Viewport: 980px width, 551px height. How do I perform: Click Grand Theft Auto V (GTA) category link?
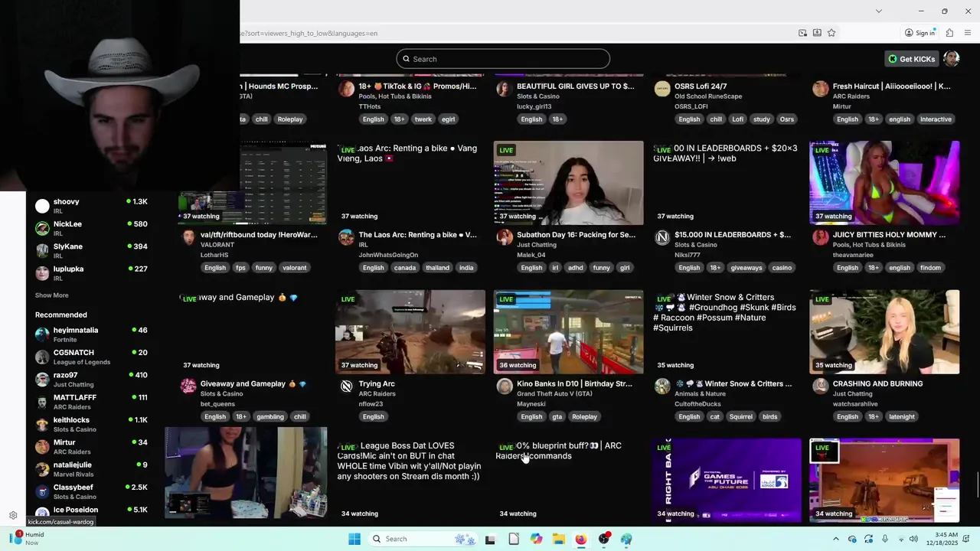pyautogui.click(x=554, y=394)
